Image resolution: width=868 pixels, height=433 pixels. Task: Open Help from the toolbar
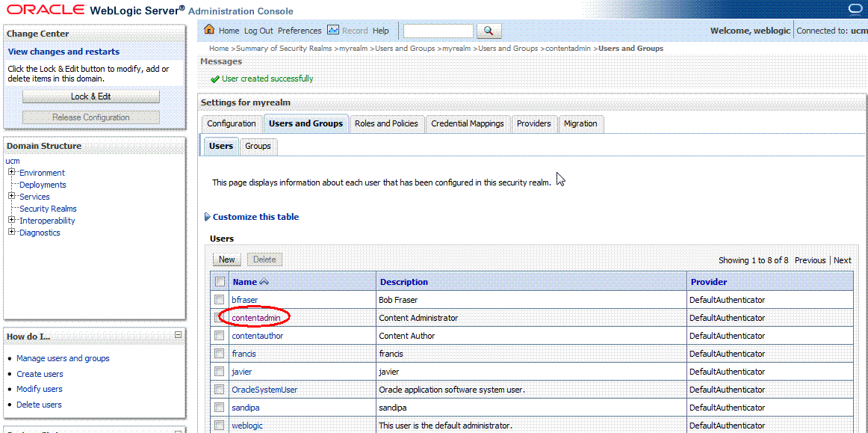380,31
